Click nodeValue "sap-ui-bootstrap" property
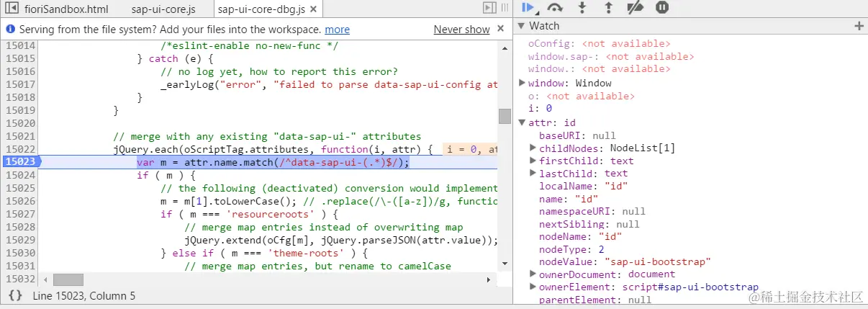The width and height of the screenshot is (868, 309). [625, 261]
